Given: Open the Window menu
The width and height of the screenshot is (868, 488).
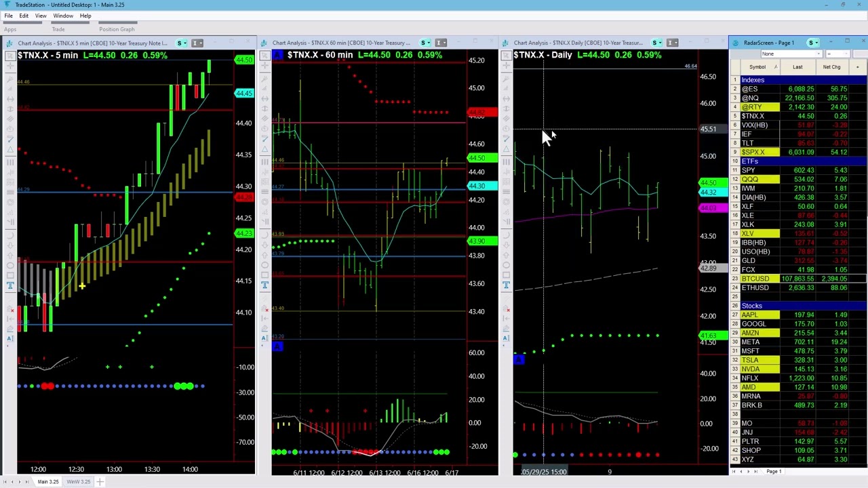Looking at the screenshot, I should (x=62, y=16).
